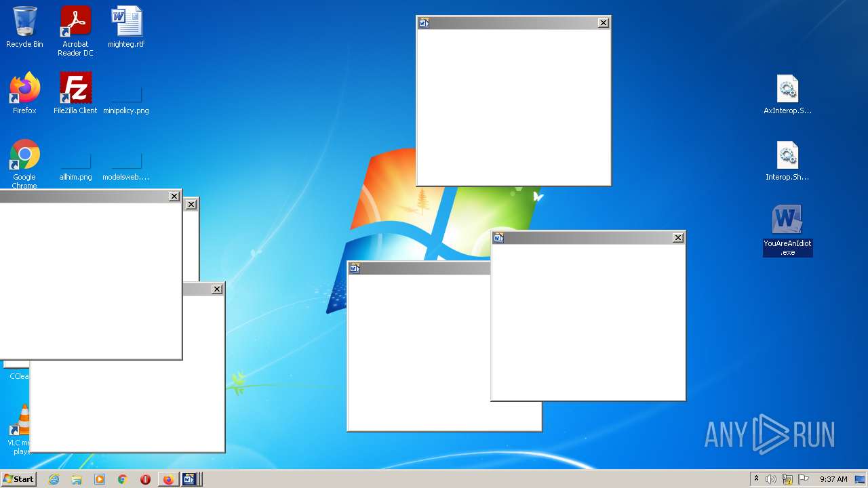Click the Show desktop button
Screen dimensions: 868x488
[861, 479]
